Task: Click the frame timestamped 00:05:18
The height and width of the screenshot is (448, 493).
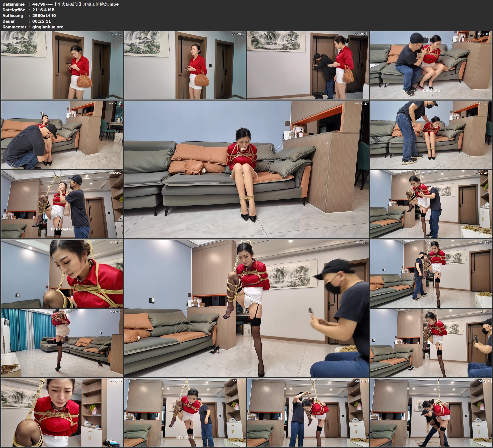Action: click(x=431, y=65)
